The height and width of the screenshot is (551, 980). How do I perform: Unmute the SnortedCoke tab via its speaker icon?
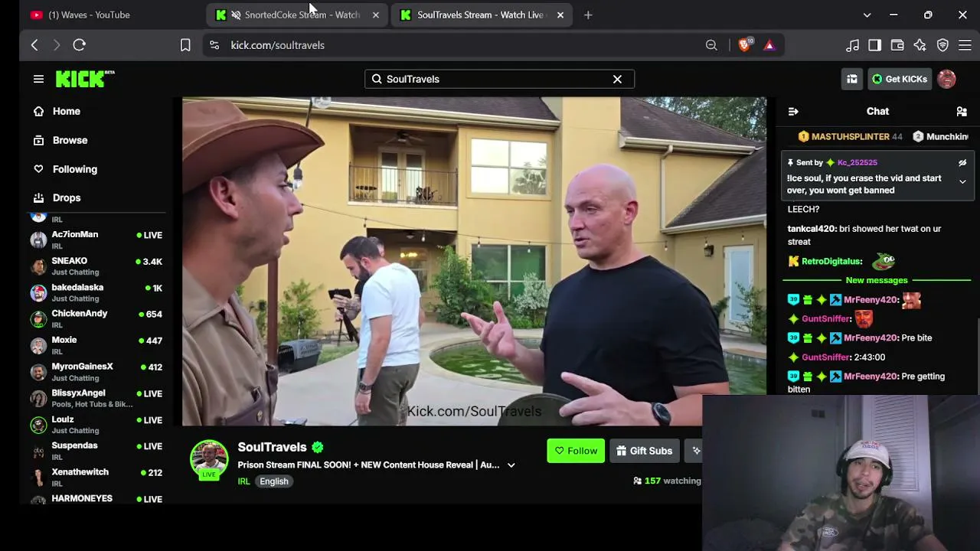click(x=237, y=15)
